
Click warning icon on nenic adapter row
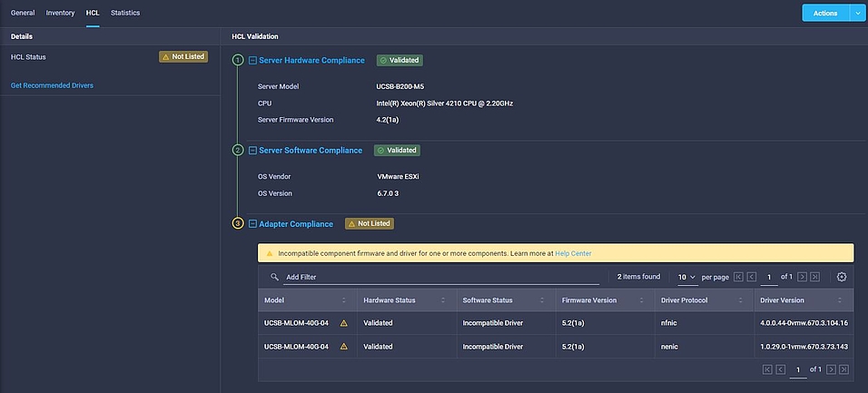coord(344,346)
